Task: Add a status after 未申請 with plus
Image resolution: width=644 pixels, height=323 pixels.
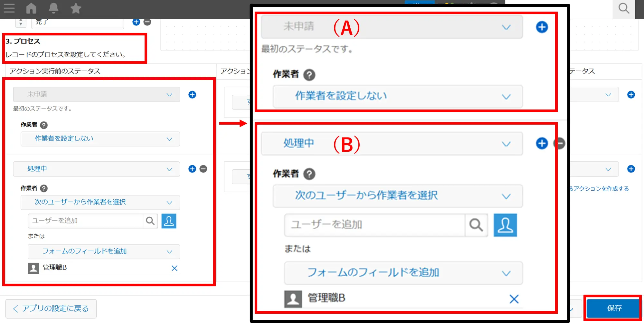Action: 192,95
